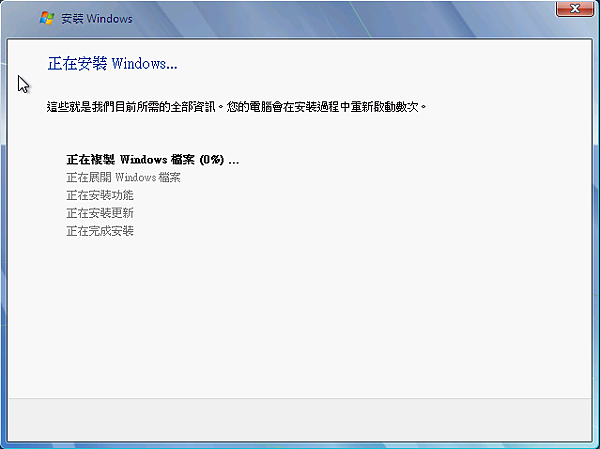Click the 安裝 Windows title text

97,19
